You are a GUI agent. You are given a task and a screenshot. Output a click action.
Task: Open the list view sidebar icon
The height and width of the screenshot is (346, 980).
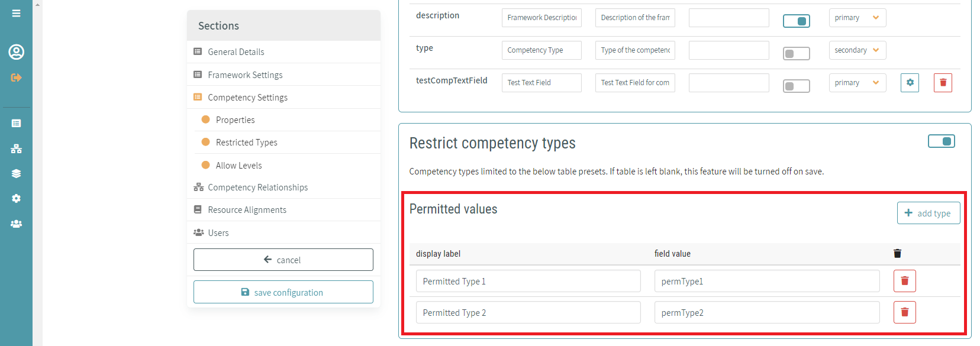click(x=16, y=123)
